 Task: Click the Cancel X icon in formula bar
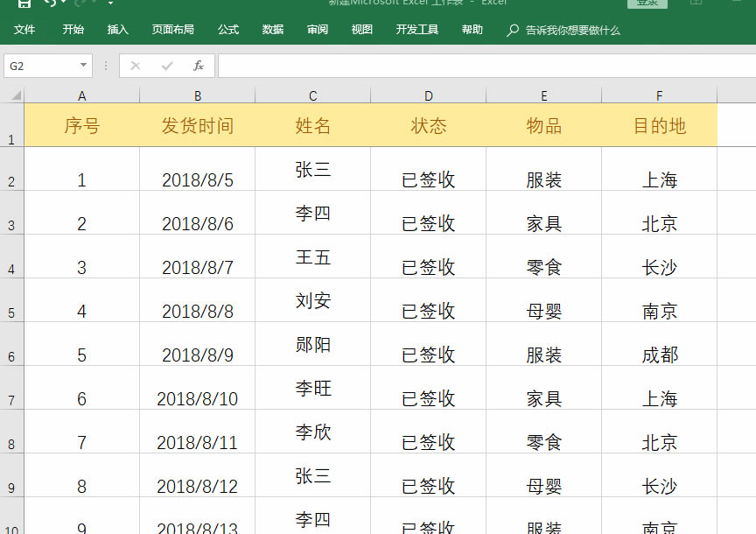(136, 66)
